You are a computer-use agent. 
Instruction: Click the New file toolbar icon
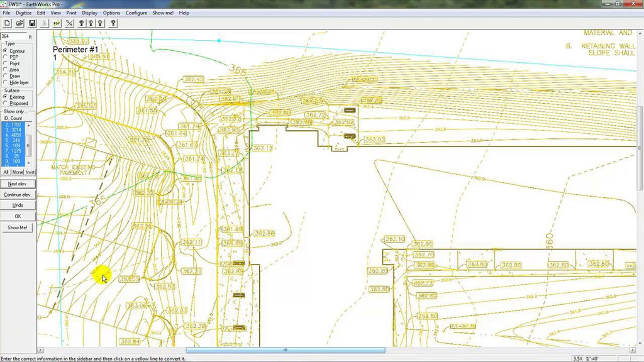[7, 23]
